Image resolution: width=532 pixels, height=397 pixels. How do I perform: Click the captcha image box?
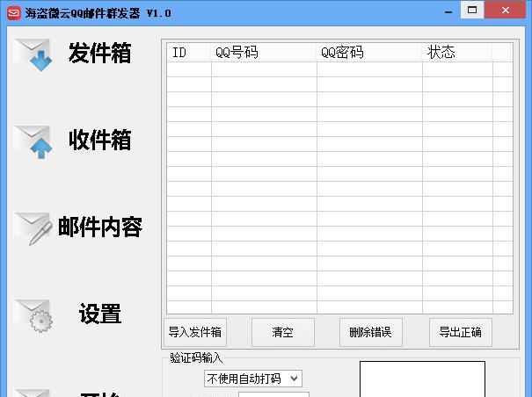click(422, 379)
